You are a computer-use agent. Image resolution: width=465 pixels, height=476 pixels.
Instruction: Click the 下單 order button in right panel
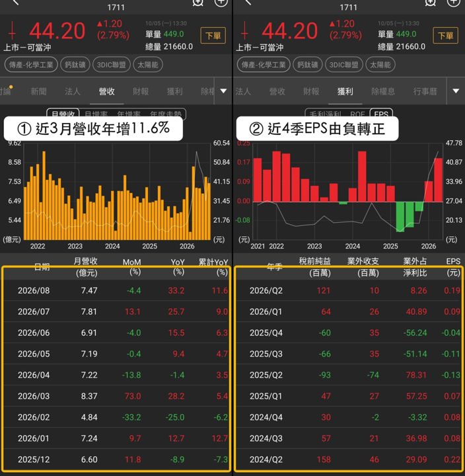coord(445,36)
